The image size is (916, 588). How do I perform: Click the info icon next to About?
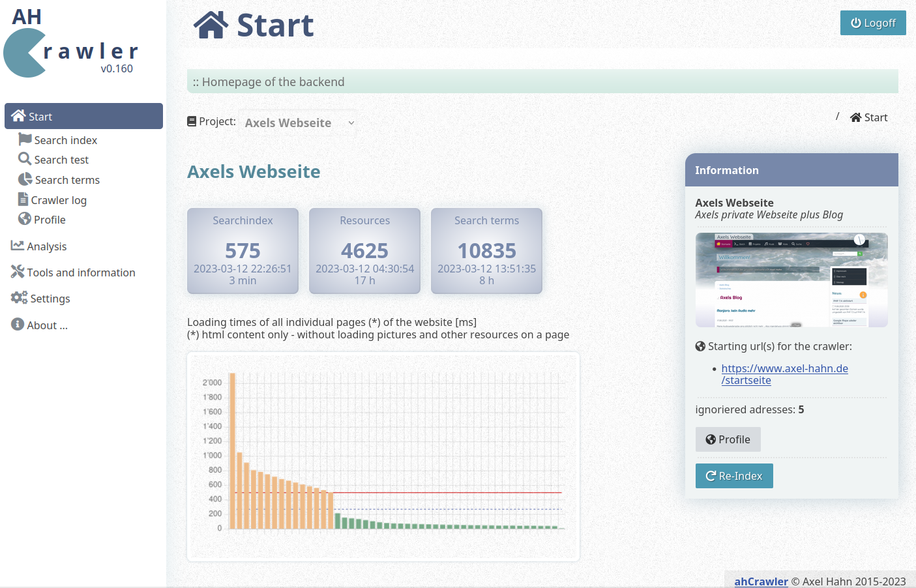tap(18, 324)
